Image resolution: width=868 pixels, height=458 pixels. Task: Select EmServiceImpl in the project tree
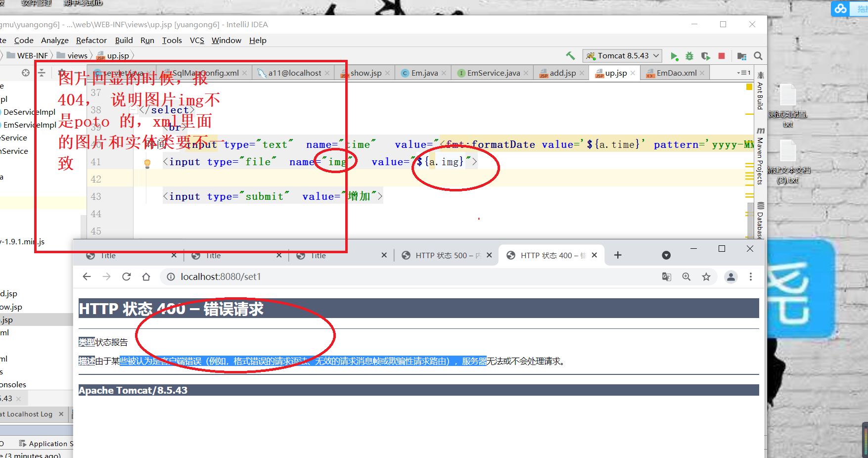point(29,125)
